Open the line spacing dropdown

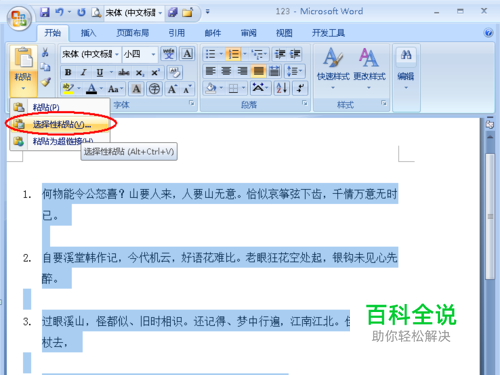[294, 71]
